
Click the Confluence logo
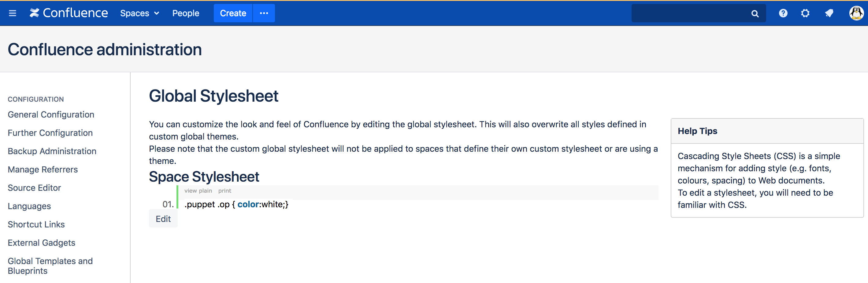pos(69,13)
